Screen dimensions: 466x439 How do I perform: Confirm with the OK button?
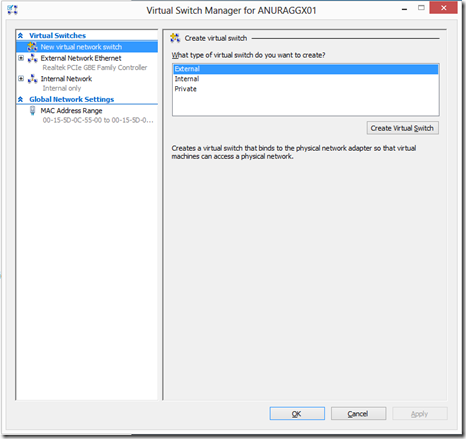pyautogui.click(x=297, y=414)
